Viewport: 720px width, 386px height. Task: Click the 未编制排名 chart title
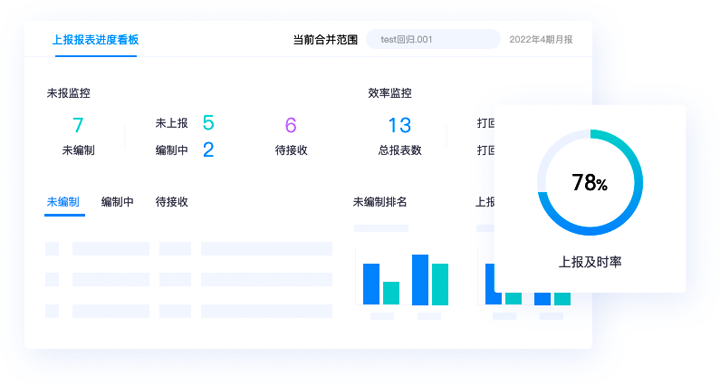pyautogui.click(x=380, y=202)
